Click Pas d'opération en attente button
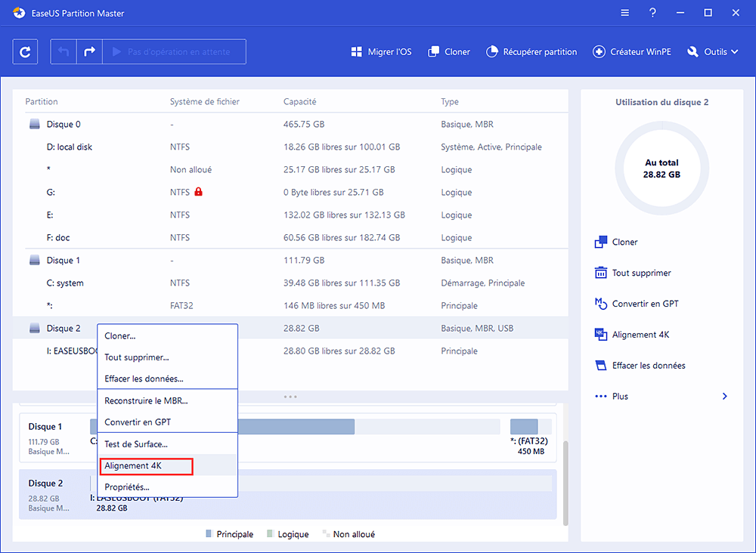The width and height of the screenshot is (756, 553). point(175,51)
